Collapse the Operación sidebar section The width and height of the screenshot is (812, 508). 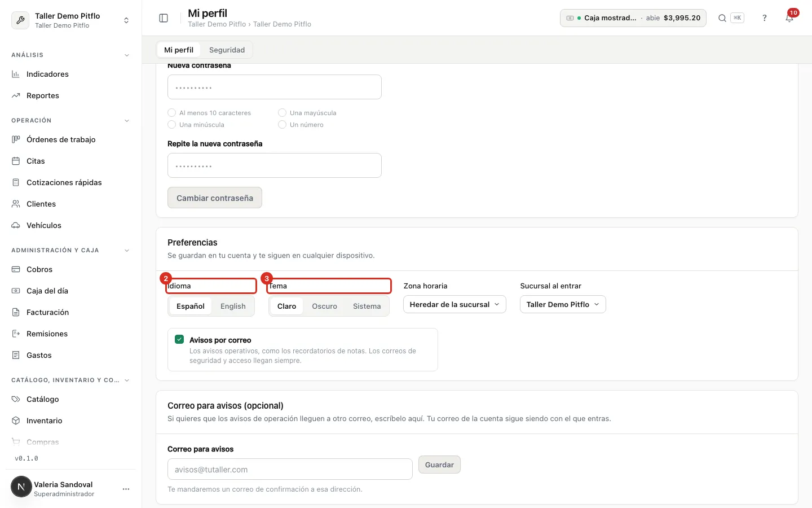click(127, 121)
